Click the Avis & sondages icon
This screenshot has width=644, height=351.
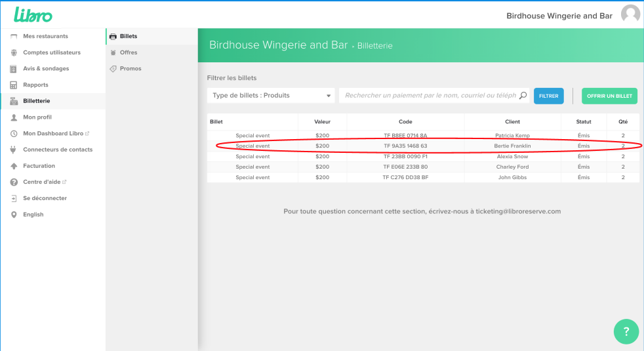(14, 69)
